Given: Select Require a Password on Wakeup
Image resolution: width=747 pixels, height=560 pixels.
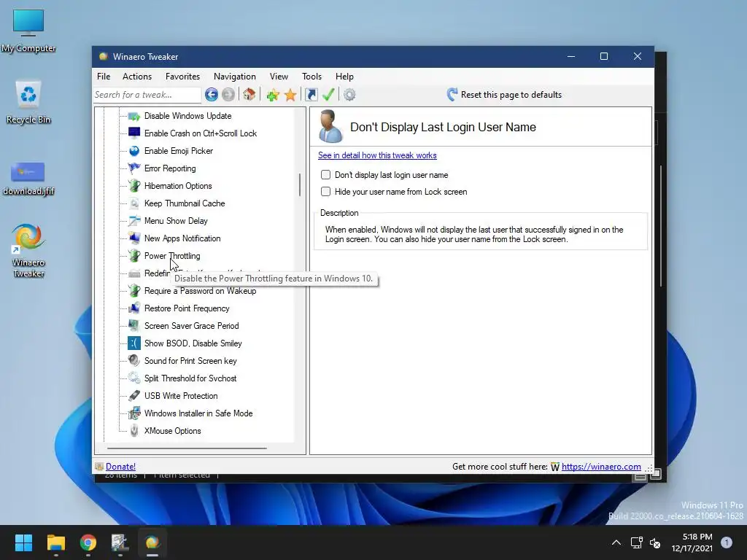Looking at the screenshot, I should coord(200,291).
